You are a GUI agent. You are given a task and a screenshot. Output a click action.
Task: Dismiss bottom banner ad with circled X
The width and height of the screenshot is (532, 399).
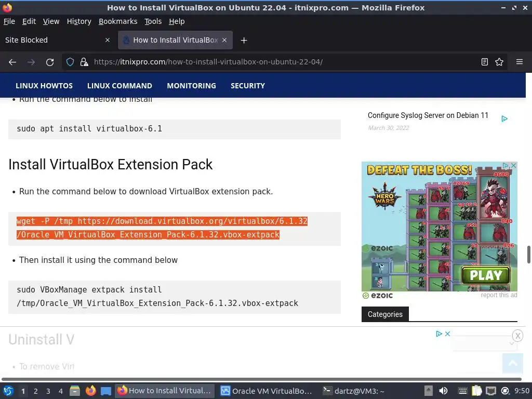517,336
